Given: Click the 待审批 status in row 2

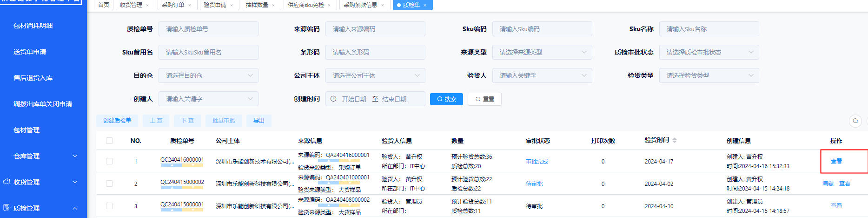Looking at the screenshot, I should (x=534, y=184).
